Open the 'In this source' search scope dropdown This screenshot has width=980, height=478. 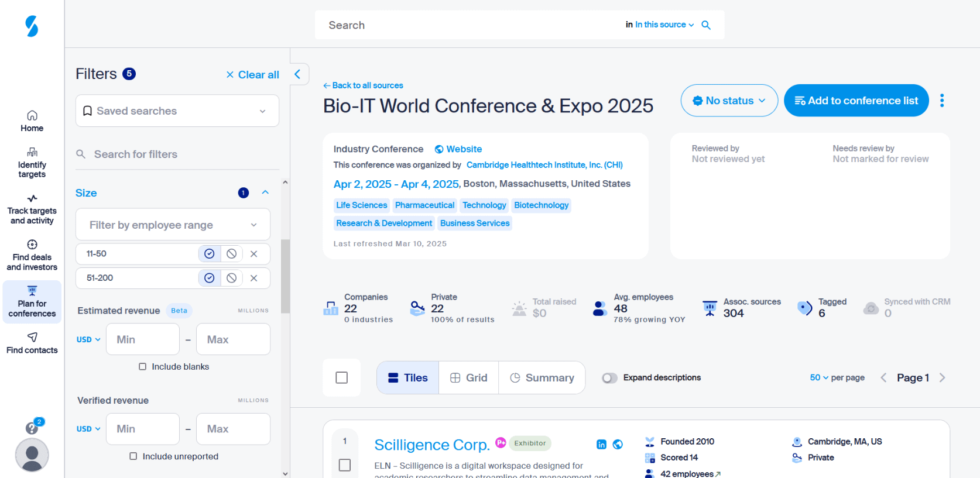(x=664, y=25)
